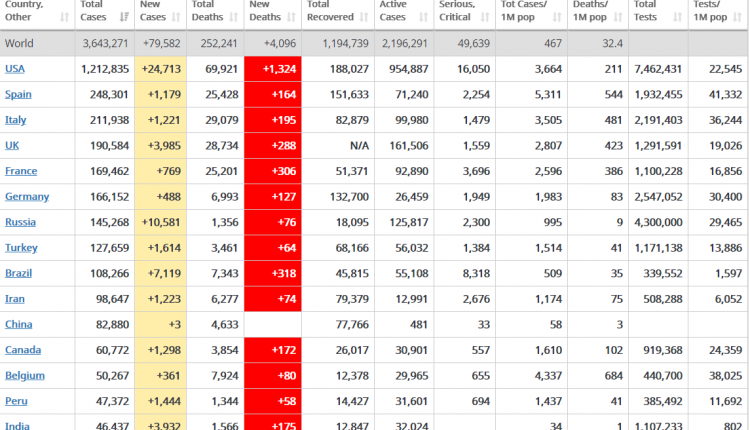The width and height of the screenshot is (750, 430).
Task: Select USA new cases +24,713
Action: tap(161, 69)
